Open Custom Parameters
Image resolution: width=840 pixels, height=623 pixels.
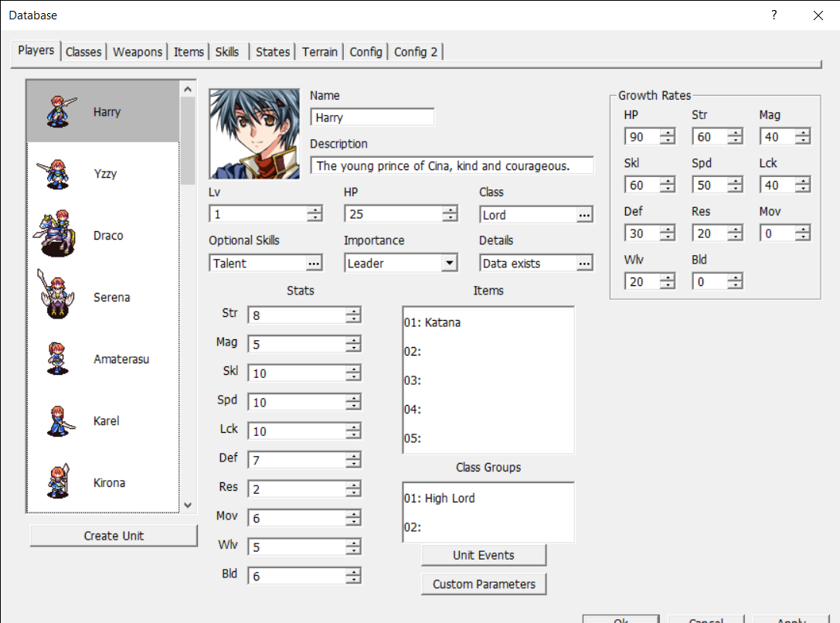click(x=484, y=584)
